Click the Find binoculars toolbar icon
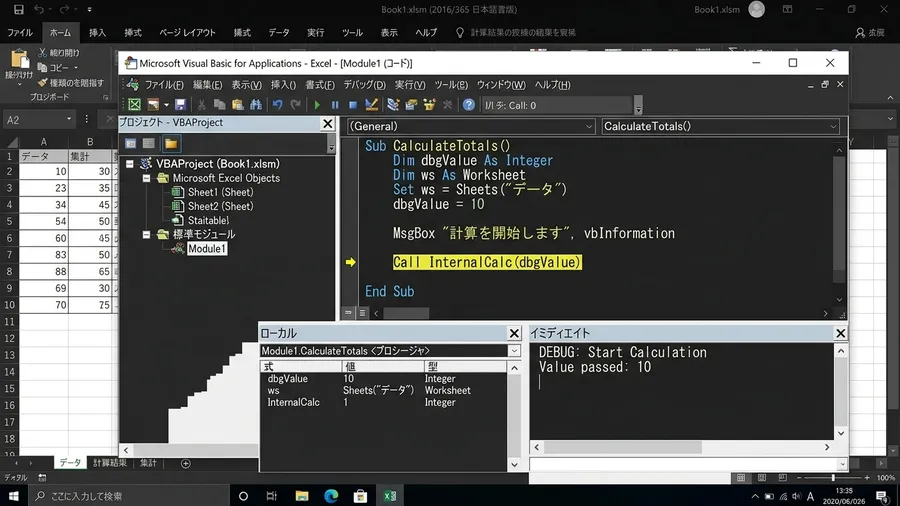 pos(256,104)
